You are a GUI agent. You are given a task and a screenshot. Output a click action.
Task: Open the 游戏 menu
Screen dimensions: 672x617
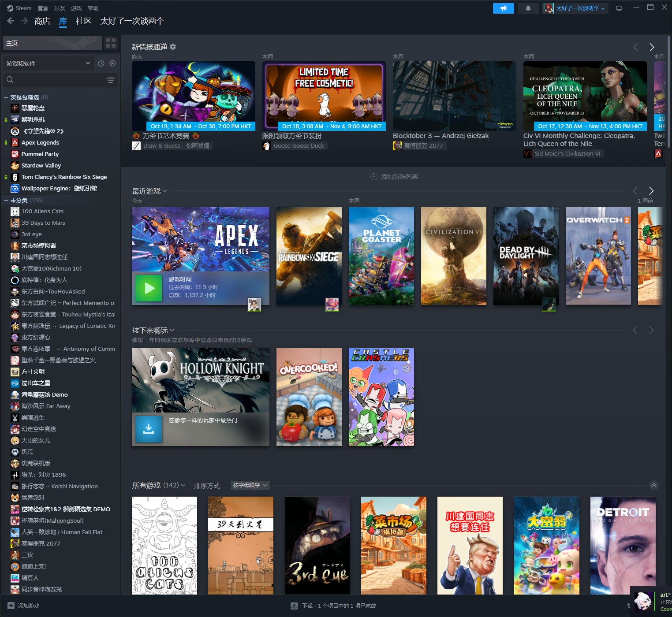point(76,8)
